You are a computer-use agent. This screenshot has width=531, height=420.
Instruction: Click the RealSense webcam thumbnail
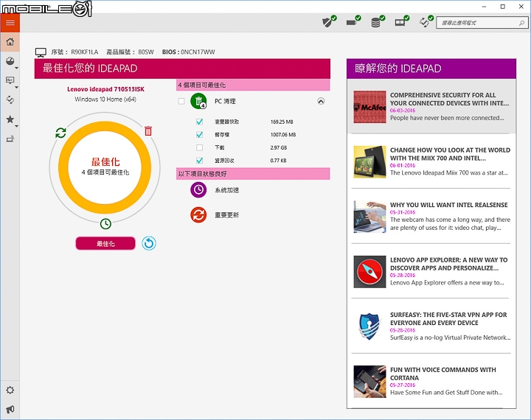[369, 217]
